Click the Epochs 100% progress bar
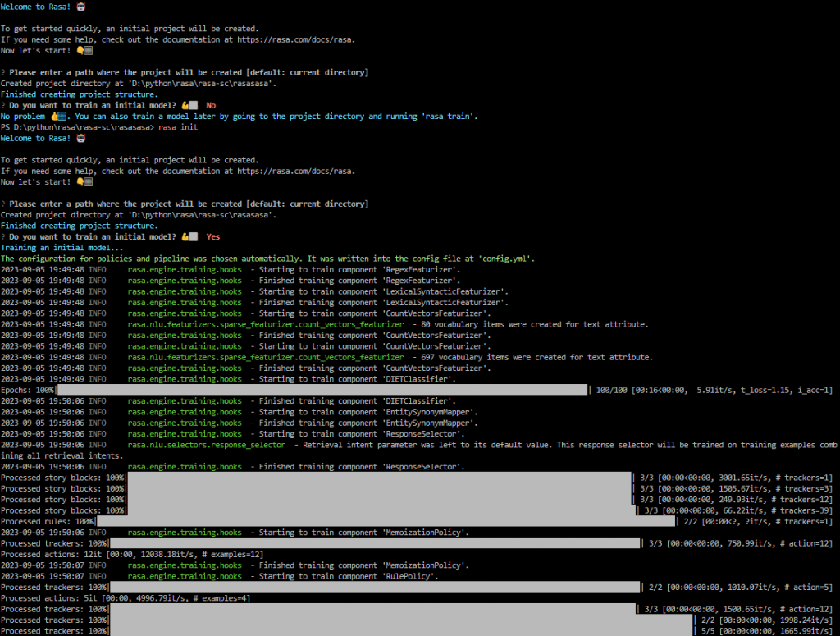Screen dimensions: 840x636 tap(322, 390)
